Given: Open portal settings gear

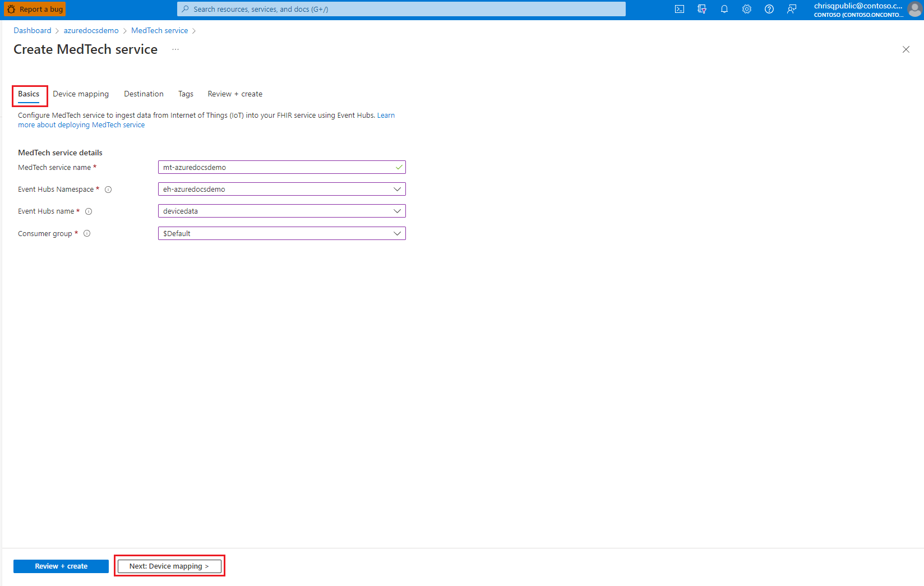Looking at the screenshot, I should [746, 9].
